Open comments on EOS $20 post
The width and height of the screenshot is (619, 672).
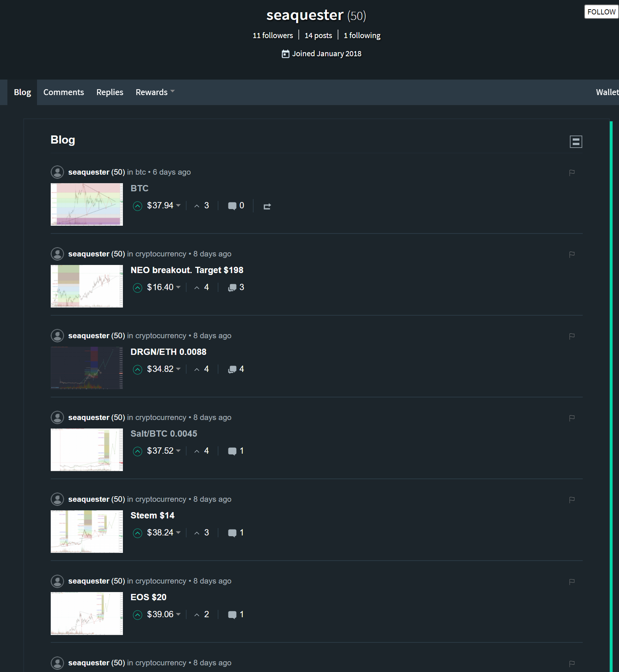click(x=236, y=615)
